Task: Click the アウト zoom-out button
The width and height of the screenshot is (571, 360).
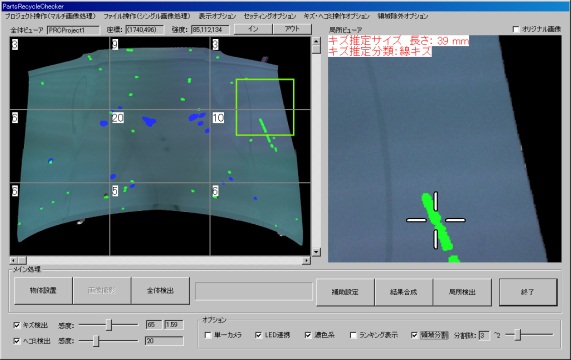Action: point(292,29)
